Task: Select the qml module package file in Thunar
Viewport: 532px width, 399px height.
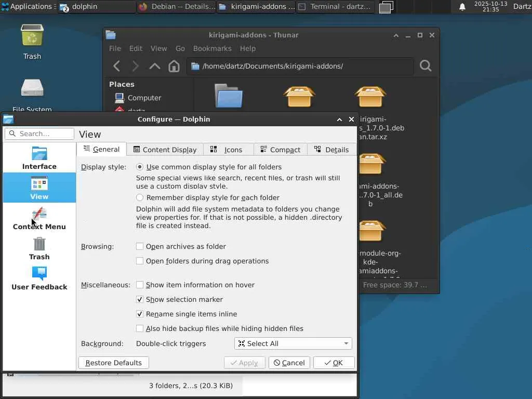Action: [x=371, y=231]
